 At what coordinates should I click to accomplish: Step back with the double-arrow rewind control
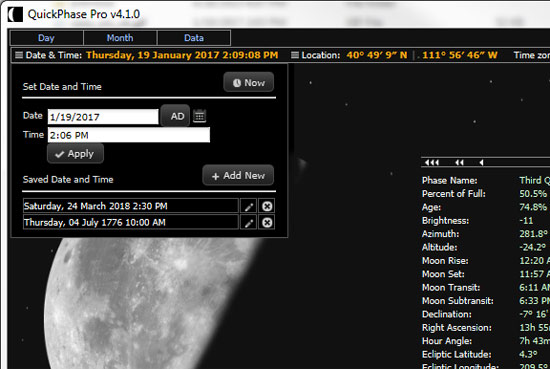[x=459, y=162]
